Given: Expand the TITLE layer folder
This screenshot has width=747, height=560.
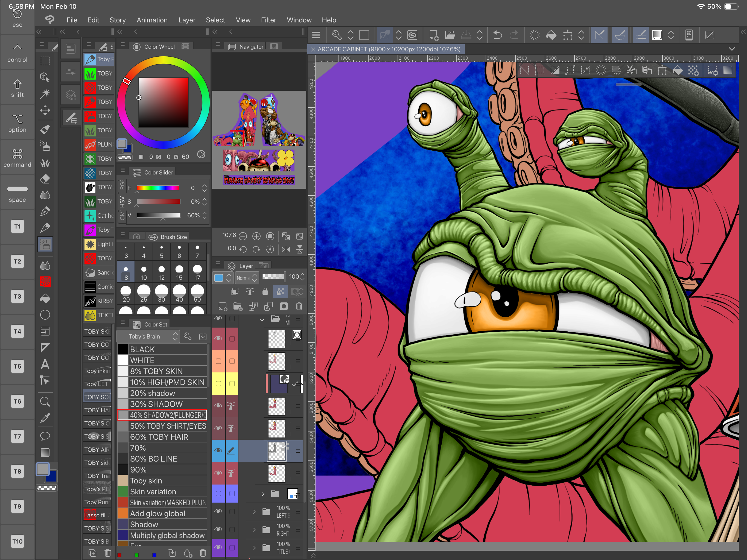Looking at the screenshot, I should (x=255, y=548).
